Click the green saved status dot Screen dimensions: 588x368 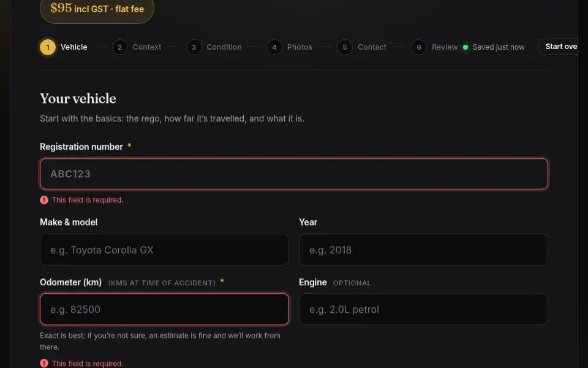pos(466,47)
